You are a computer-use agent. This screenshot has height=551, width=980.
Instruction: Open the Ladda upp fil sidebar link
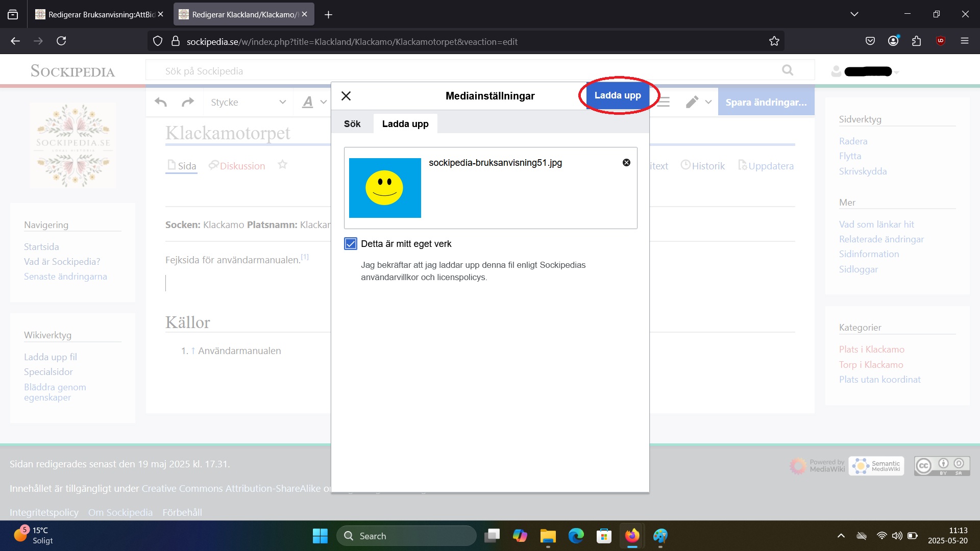point(51,357)
